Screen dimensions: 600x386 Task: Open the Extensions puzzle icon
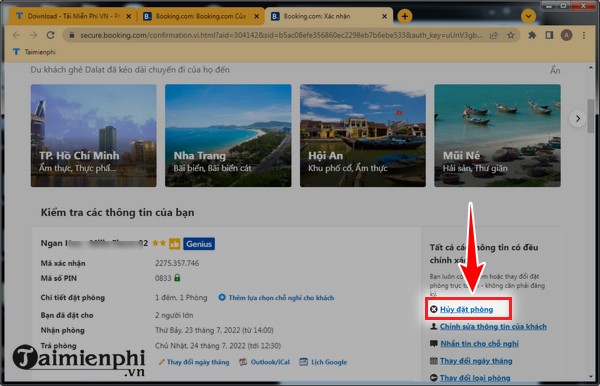[532, 35]
